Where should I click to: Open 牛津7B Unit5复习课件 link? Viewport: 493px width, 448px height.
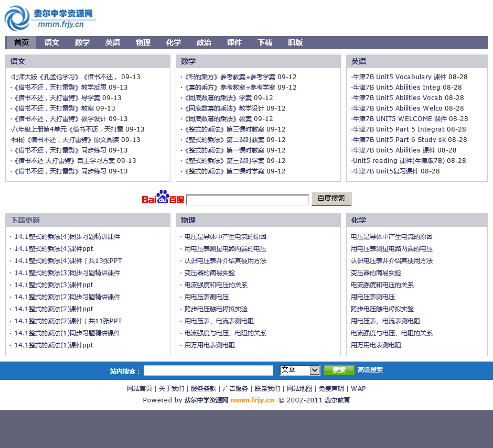coord(385,171)
